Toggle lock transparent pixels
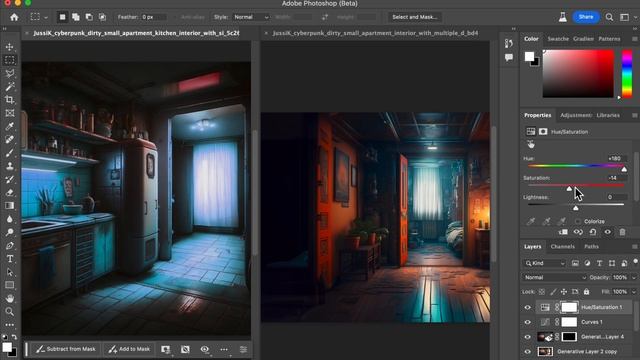 click(542, 292)
